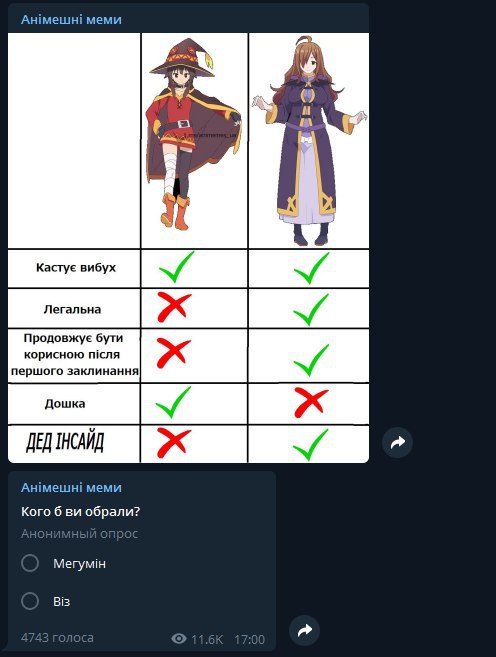Click the 4743 голоса vote count
Image resolution: width=496 pixels, height=657 pixels.
tap(57, 638)
